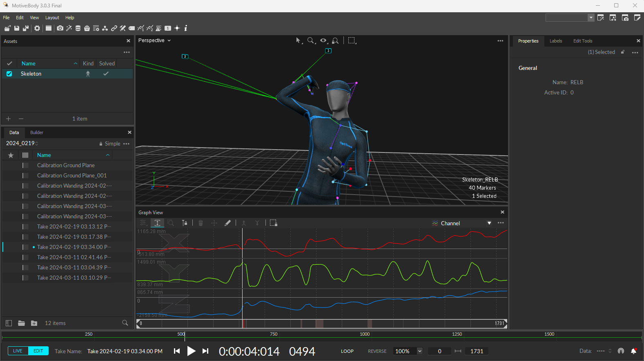Click the pencil draw tool in Graph View

click(x=227, y=223)
